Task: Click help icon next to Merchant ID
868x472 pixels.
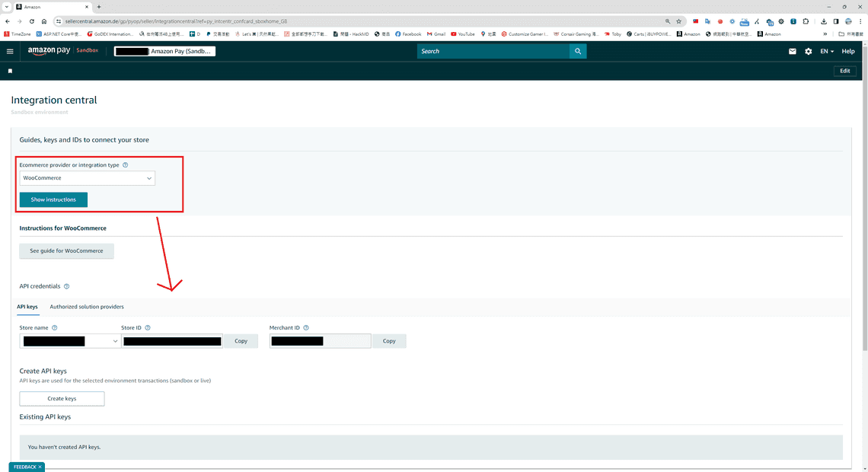Action: point(306,328)
